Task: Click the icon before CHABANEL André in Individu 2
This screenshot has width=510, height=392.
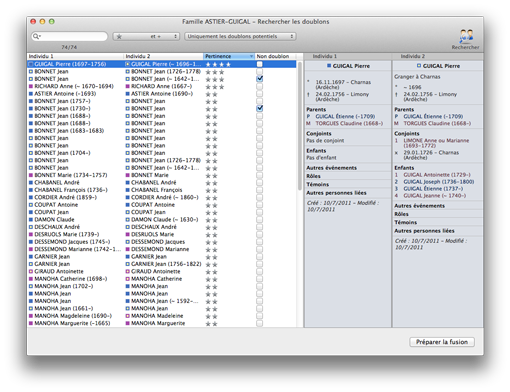Action: click(x=127, y=183)
